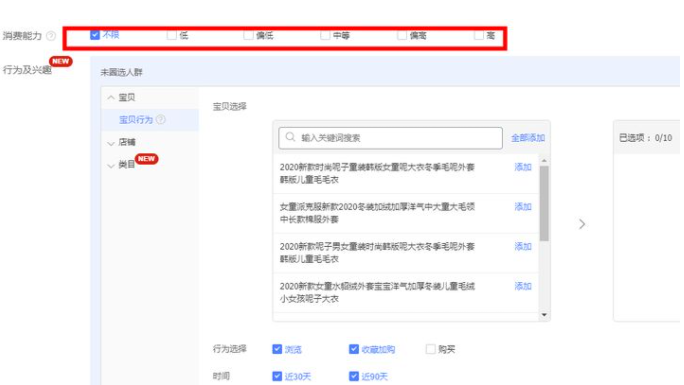Click the scrollbar up arrow in item list
Screen dimensions: 684x385
click(x=544, y=161)
